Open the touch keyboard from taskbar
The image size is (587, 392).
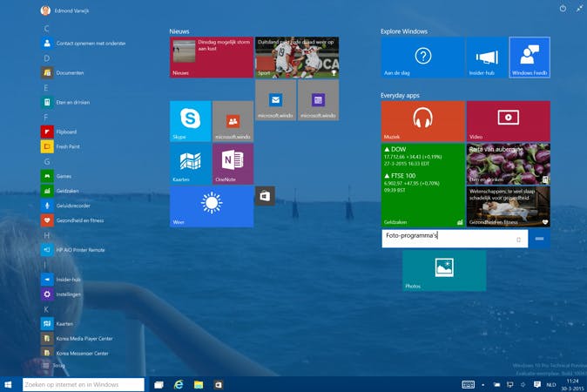[468, 384]
